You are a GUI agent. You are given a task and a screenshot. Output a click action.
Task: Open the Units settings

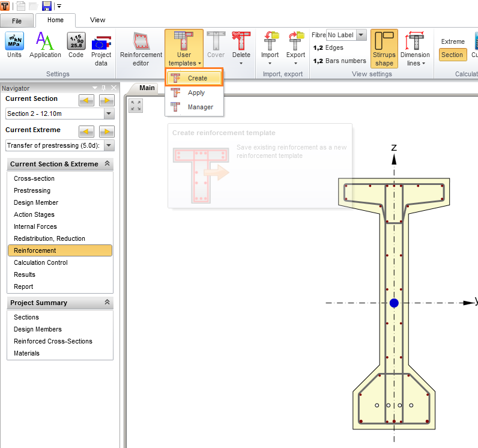pos(14,46)
